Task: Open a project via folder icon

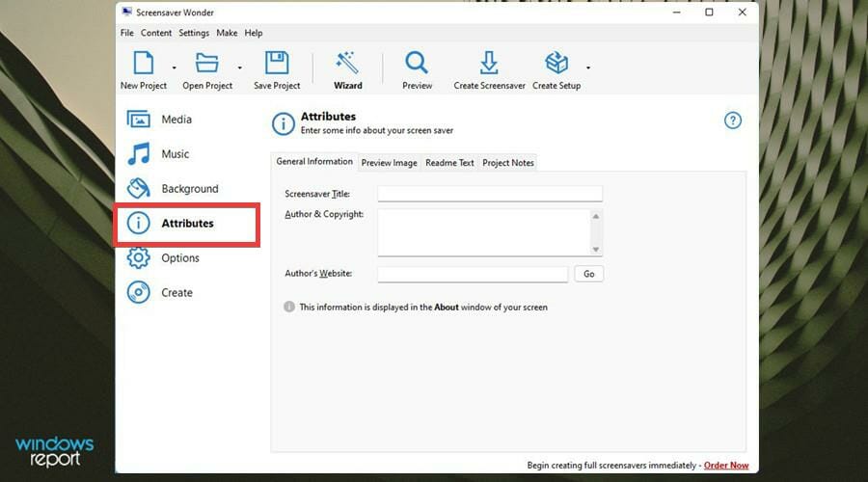Action: pyautogui.click(x=207, y=63)
